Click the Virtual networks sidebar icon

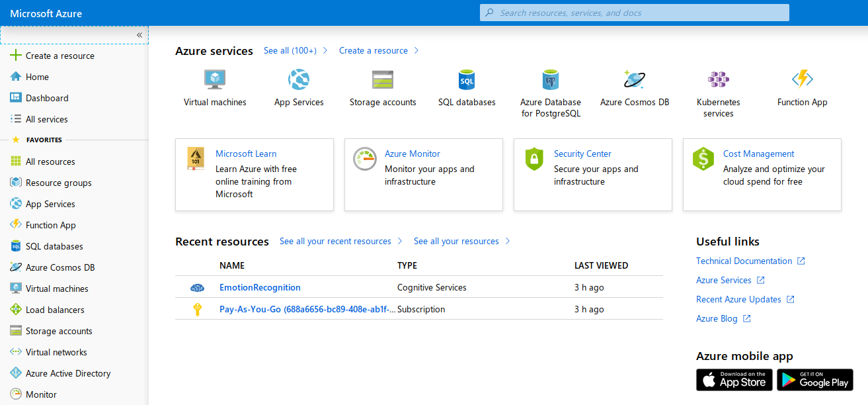point(16,352)
